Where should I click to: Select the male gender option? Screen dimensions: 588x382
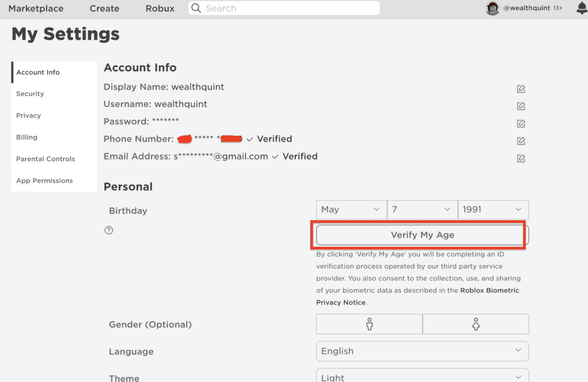pos(369,324)
